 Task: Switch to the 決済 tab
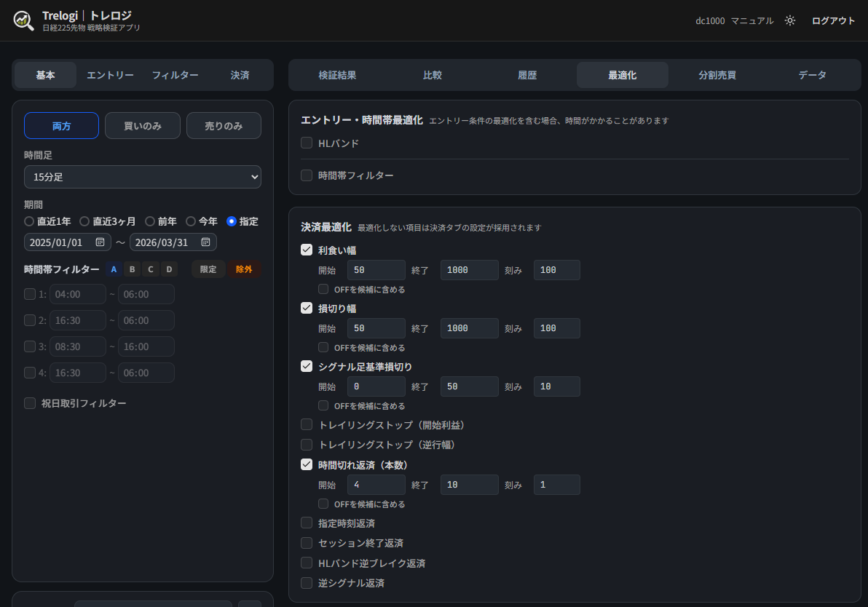(x=240, y=75)
